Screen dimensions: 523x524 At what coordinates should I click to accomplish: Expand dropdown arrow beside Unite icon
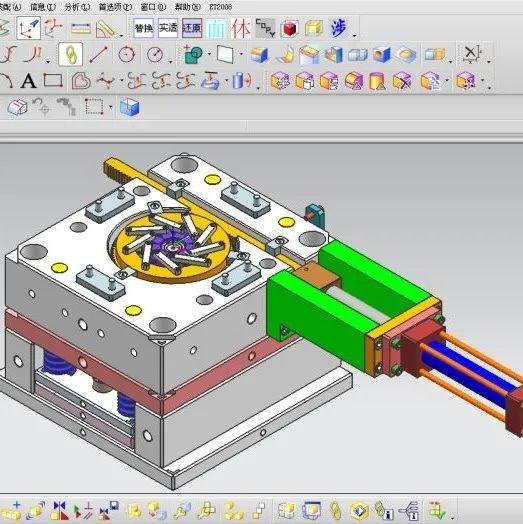point(209,53)
